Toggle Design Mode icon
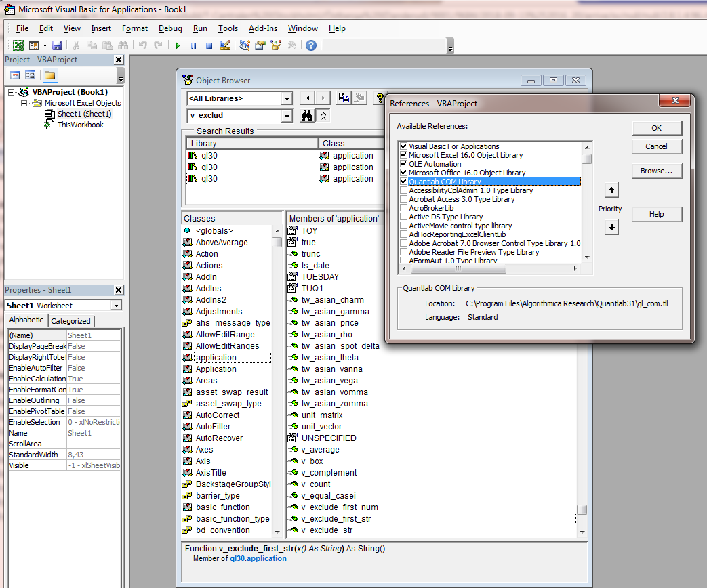707x588 pixels. 224,45
